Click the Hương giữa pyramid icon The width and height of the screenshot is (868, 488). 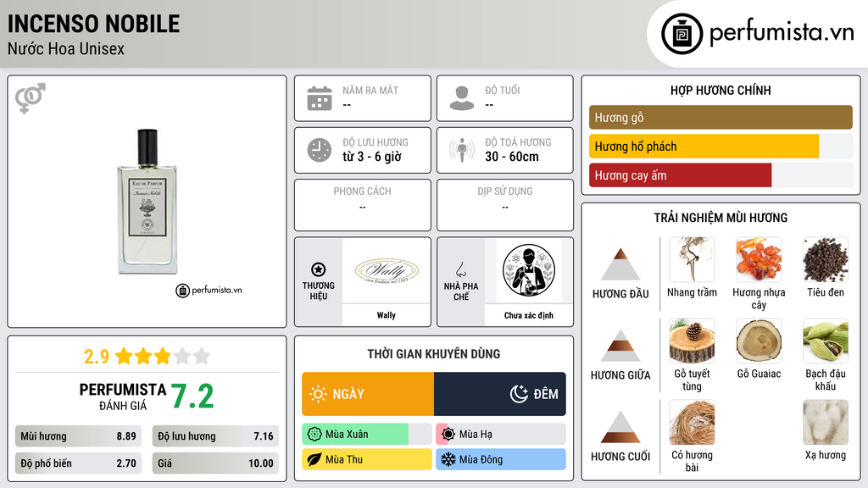tap(620, 346)
